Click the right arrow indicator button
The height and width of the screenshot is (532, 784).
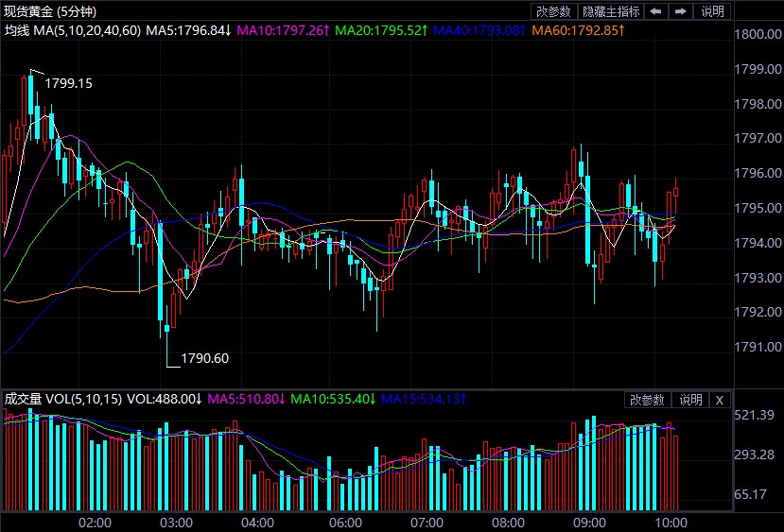(681, 11)
